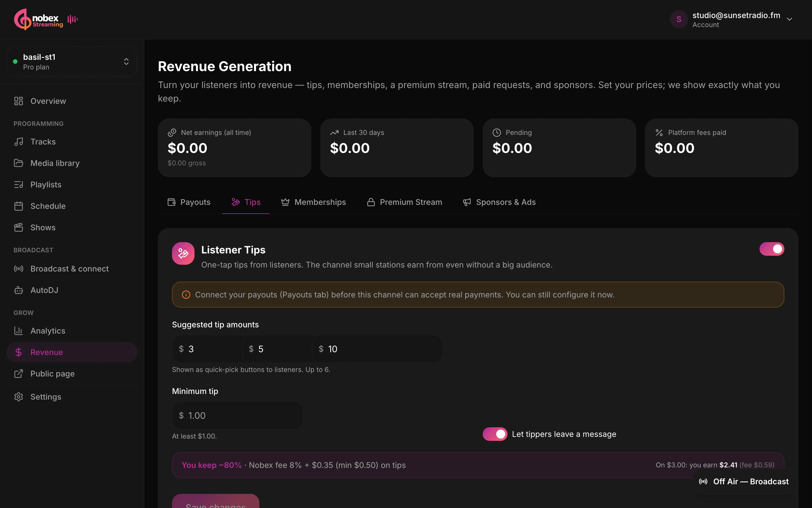This screenshot has height=508, width=812.
Task: Click the Public page external link icon
Action: coord(18,374)
